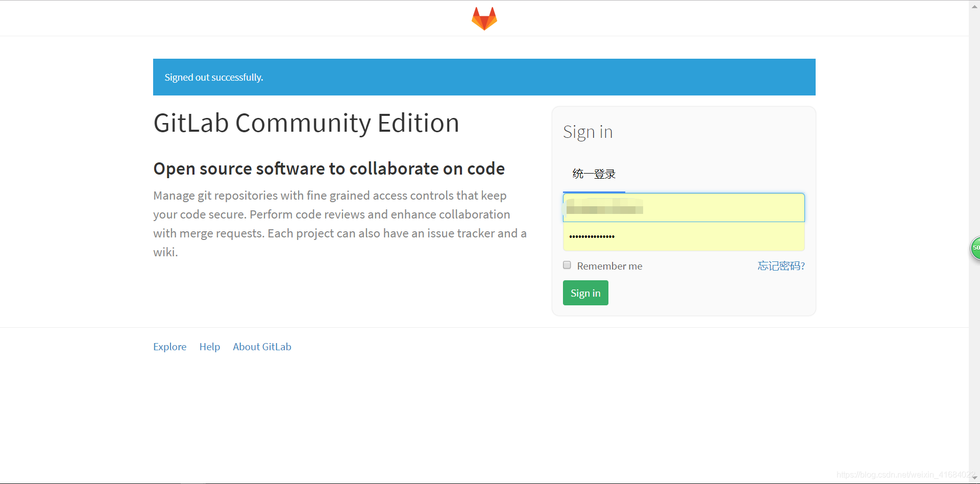The image size is (980, 484).
Task: Click the Sign in panel heading
Action: pos(587,132)
